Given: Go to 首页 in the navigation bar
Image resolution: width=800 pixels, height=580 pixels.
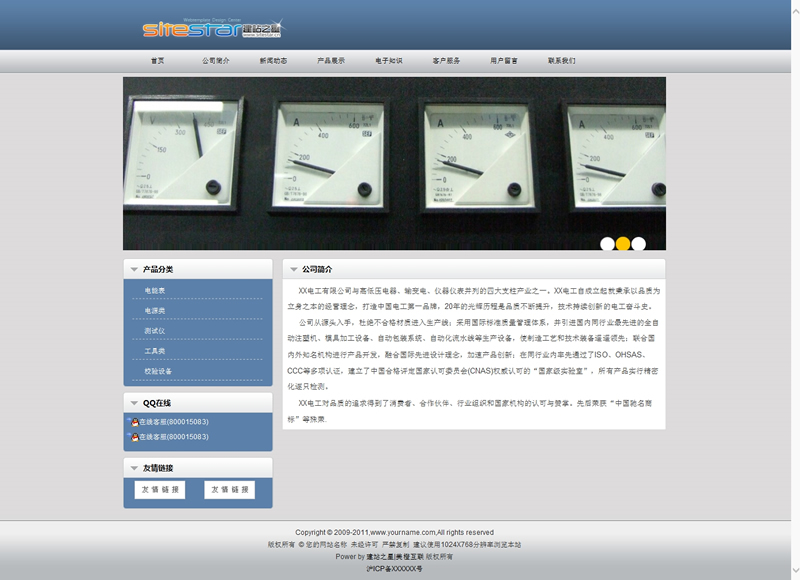Looking at the screenshot, I should (157, 61).
